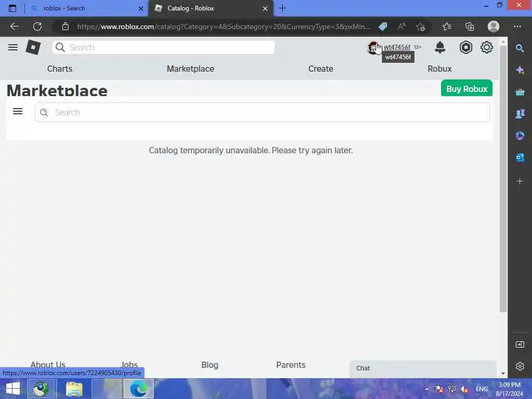Click the address bar URL
This screenshot has height=399, width=532.
(x=223, y=26)
